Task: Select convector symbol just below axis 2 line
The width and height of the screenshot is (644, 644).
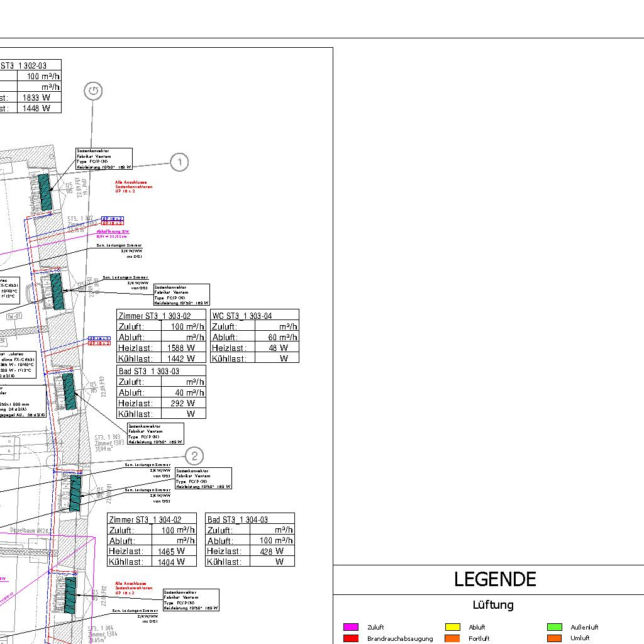Action: 75,492
